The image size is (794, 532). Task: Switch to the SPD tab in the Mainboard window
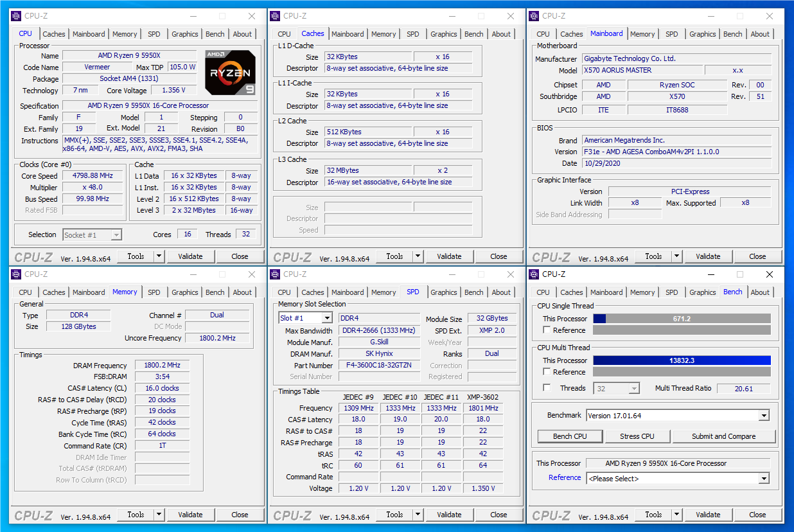(x=671, y=34)
